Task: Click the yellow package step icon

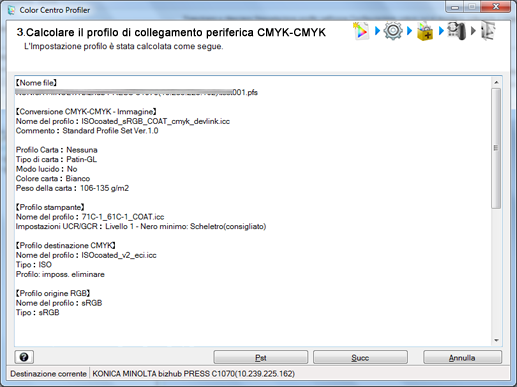Action: click(425, 32)
